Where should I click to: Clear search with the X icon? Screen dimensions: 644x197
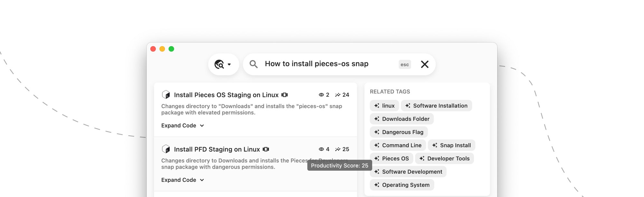click(424, 64)
